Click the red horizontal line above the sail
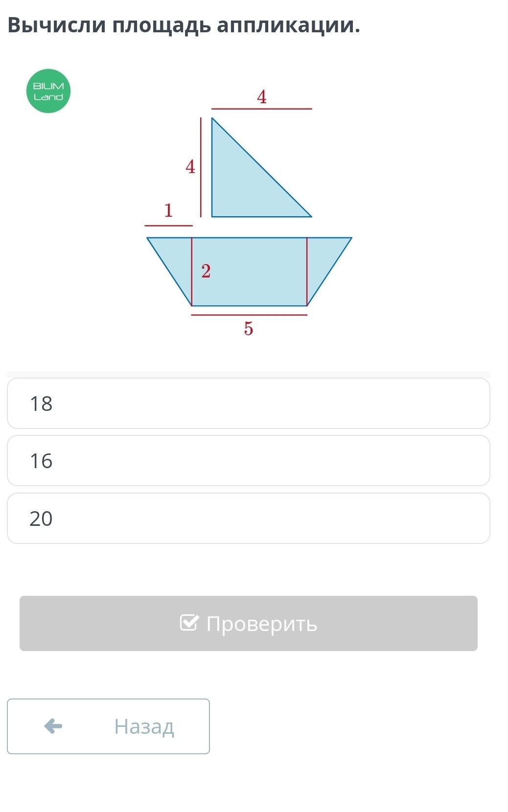This screenshot has height=812, width=508. pyautogui.click(x=262, y=109)
